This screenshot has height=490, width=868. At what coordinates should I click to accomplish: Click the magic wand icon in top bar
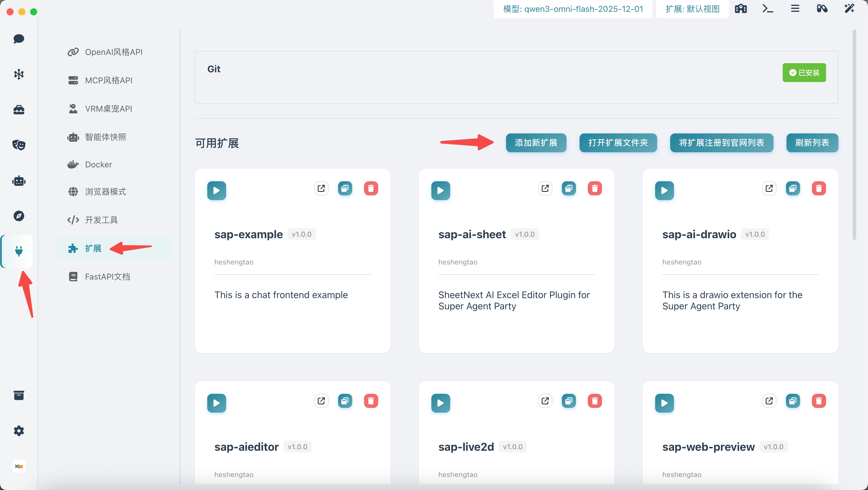click(849, 9)
